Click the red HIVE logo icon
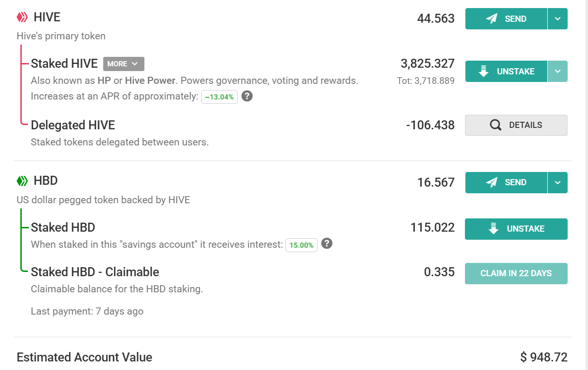 (x=22, y=18)
